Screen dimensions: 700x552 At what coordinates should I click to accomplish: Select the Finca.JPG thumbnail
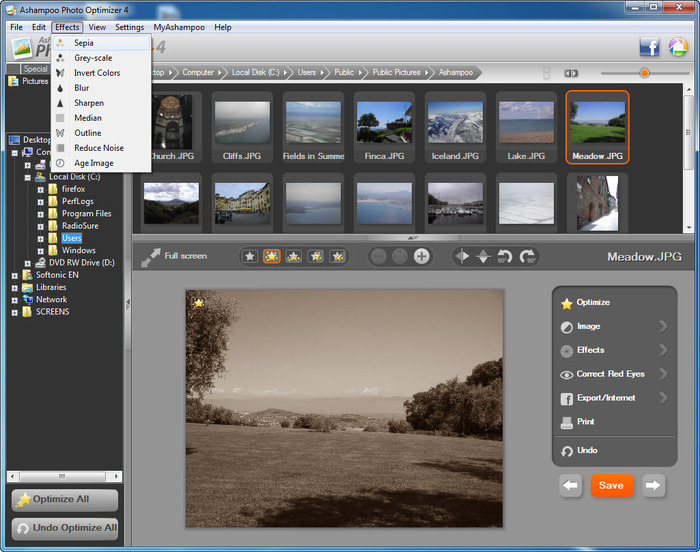tap(384, 128)
